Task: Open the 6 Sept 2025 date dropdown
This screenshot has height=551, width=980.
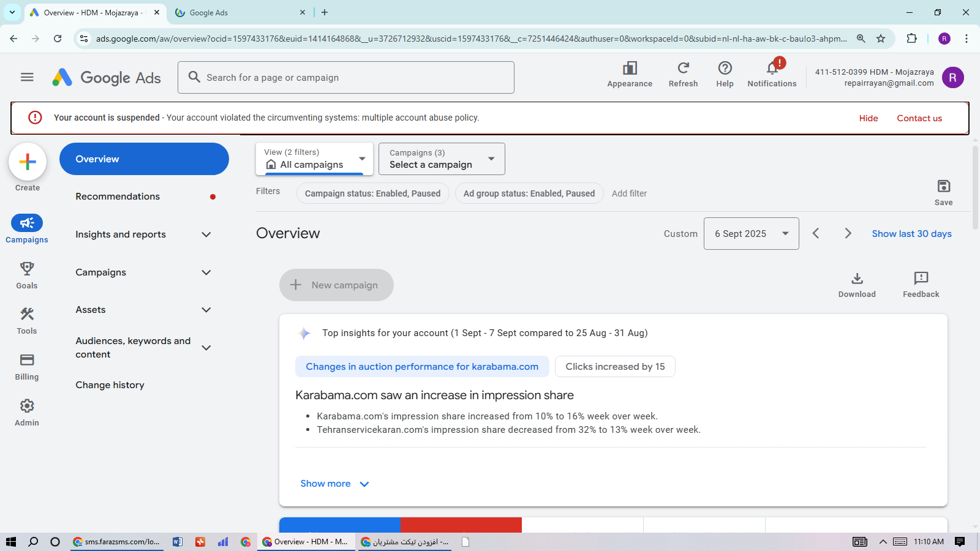Action: 751,233
